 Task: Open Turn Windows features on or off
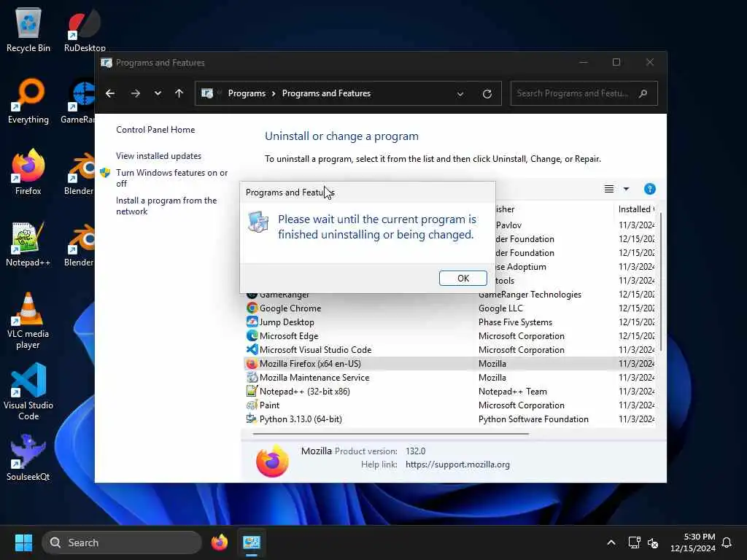171,178
